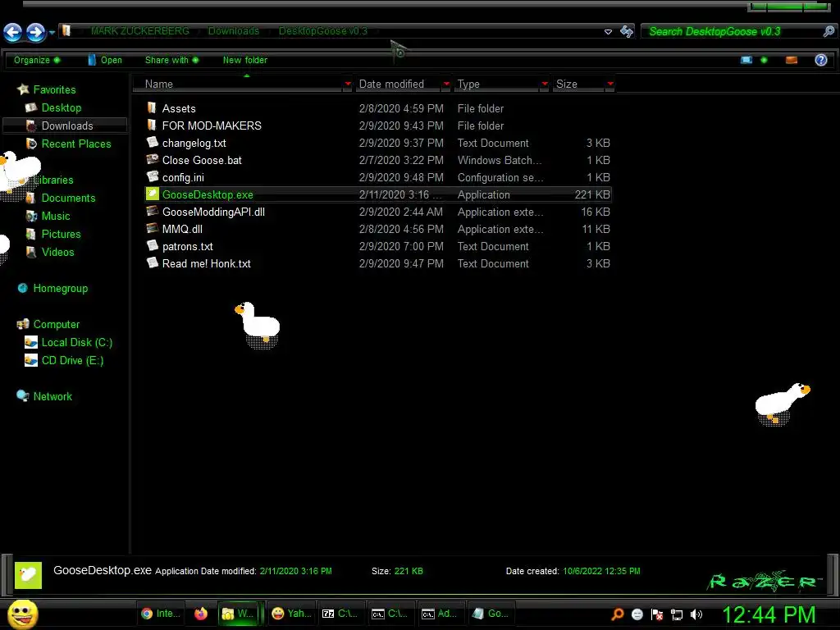
Task: Switch to the Administrator command prompt taskbar button
Action: (440, 614)
